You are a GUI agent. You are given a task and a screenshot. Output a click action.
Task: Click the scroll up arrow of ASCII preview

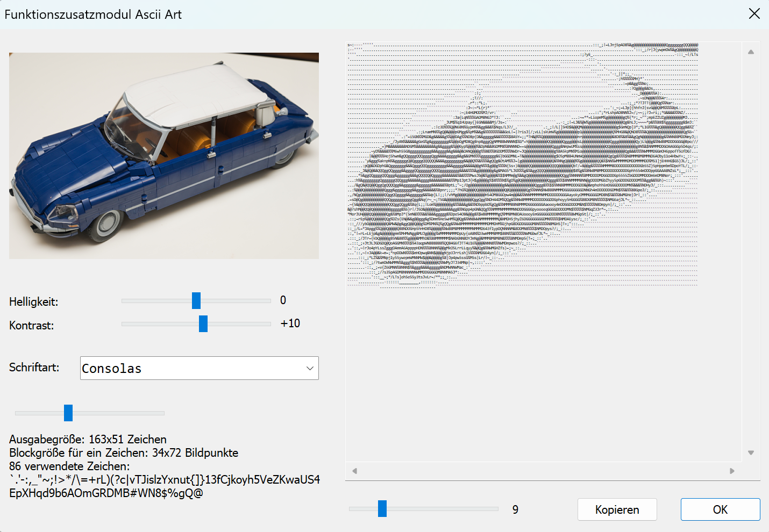(751, 52)
